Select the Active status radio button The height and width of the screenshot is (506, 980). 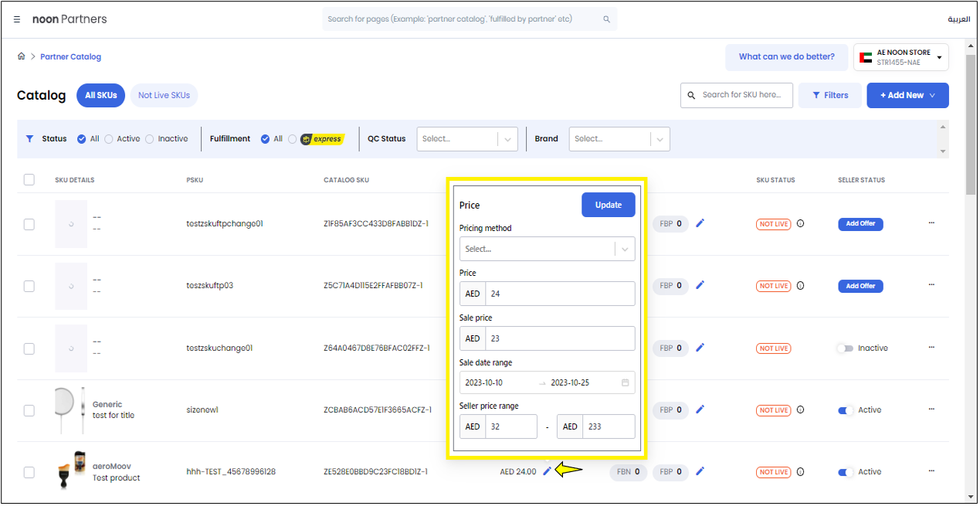(x=109, y=139)
